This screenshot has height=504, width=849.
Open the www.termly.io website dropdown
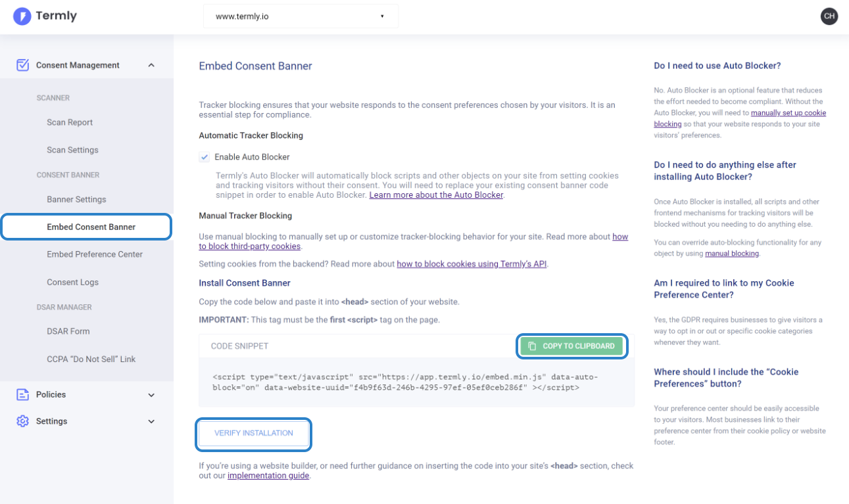tap(301, 16)
